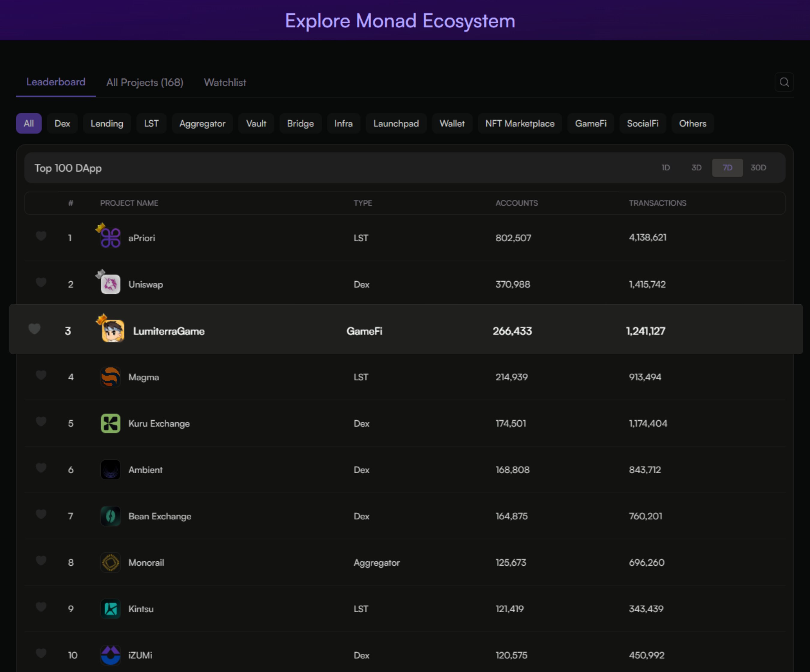810x672 pixels.
Task: Click the Kintsu project logo
Action: pos(110,609)
